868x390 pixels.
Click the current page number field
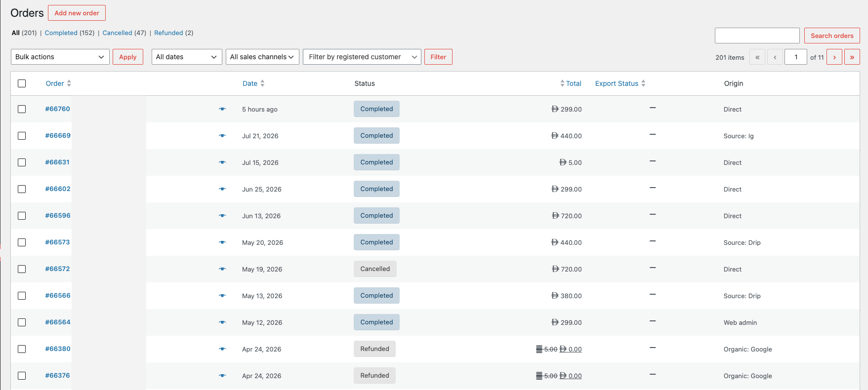pyautogui.click(x=796, y=57)
